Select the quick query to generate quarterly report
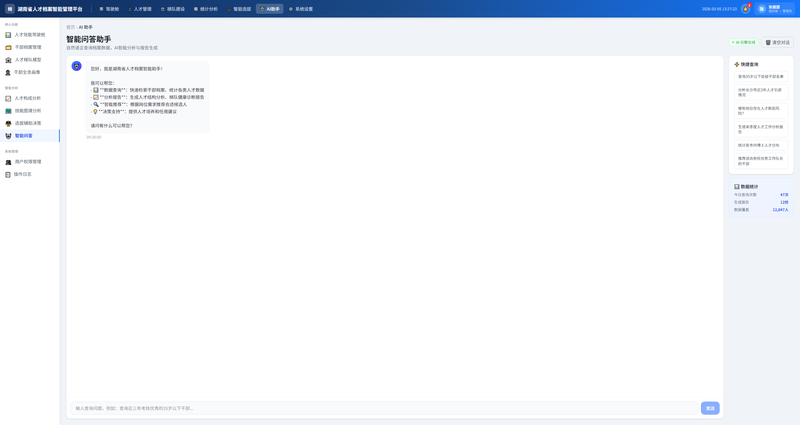Screen dimensions: 800x425 pyautogui.click(x=761, y=129)
